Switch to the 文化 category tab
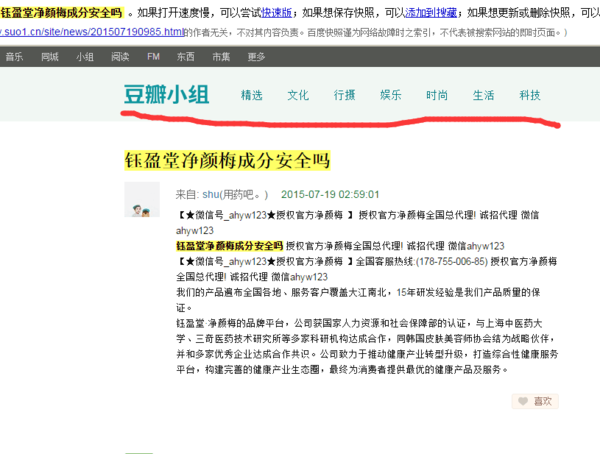The width and height of the screenshot is (600, 454). coord(298,95)
